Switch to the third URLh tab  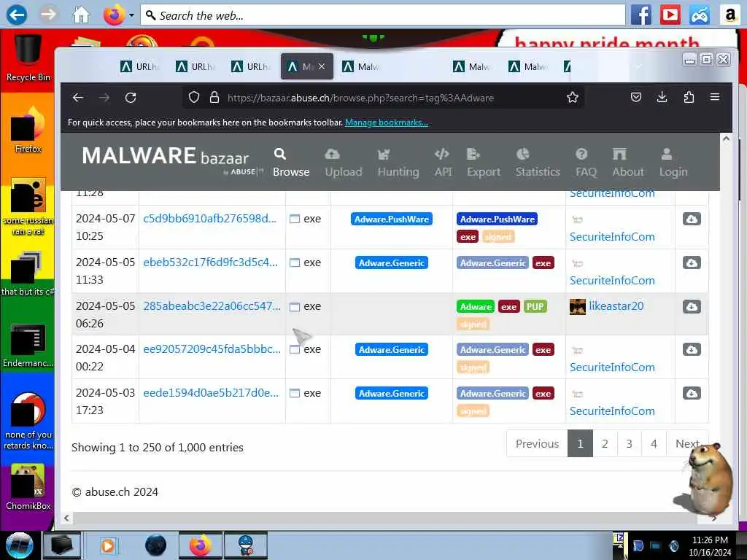click(x=251, y=66)
